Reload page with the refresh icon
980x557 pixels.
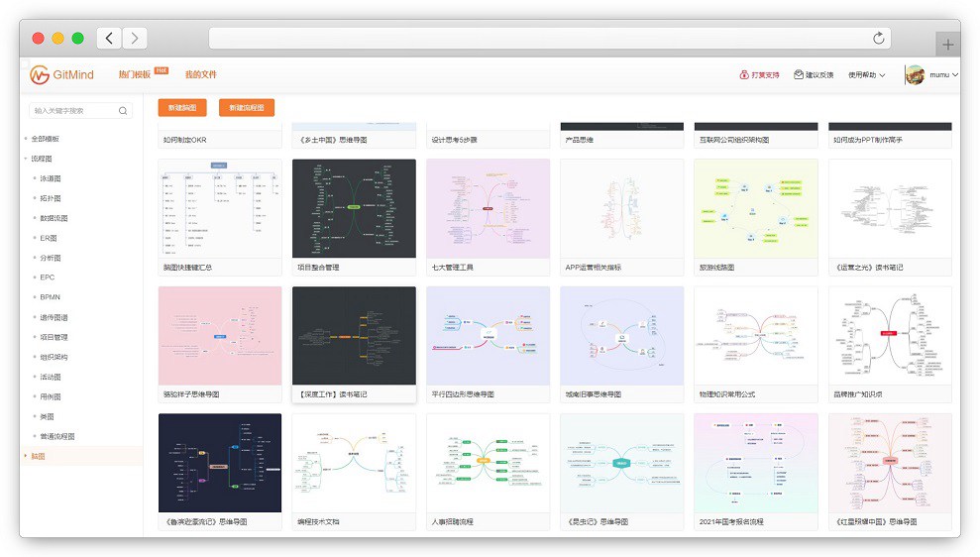(x=878, y=39)
